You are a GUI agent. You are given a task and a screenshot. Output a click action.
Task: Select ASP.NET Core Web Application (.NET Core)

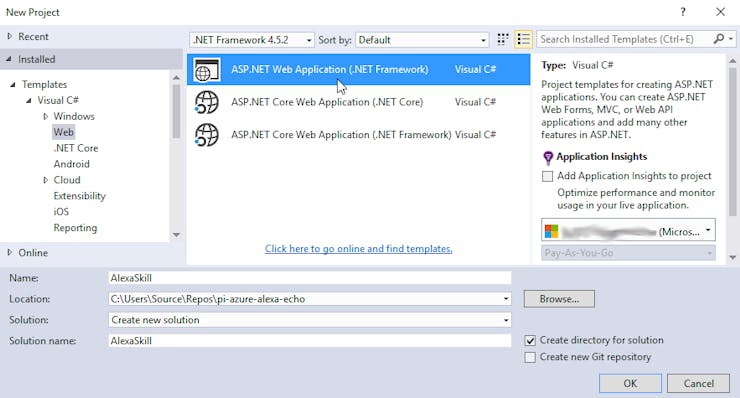click(x=359, y=102)
